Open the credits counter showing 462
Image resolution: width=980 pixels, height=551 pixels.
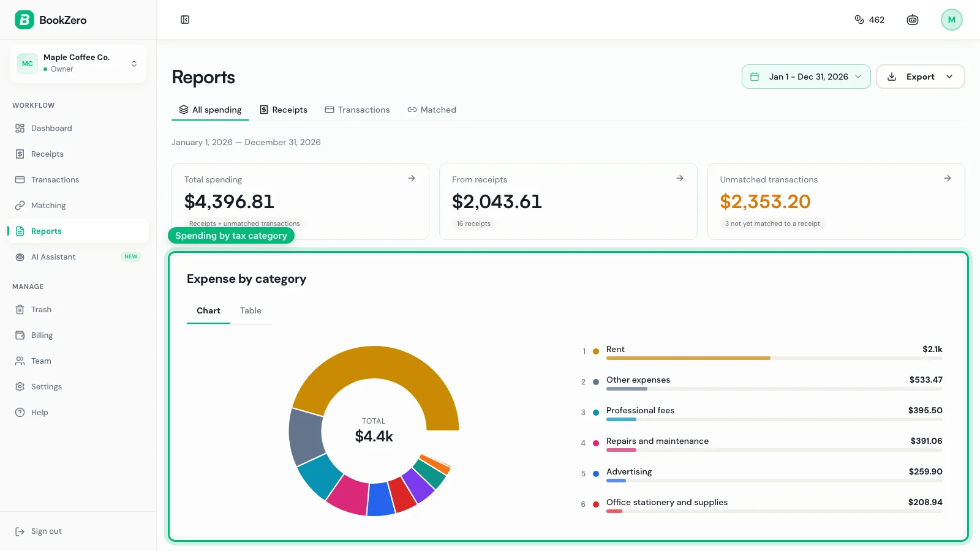869,20
